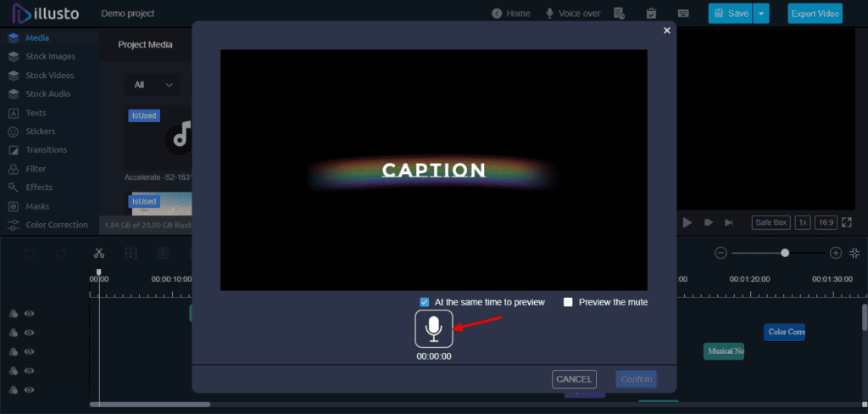Select Transitions in the sidebar

46,150
